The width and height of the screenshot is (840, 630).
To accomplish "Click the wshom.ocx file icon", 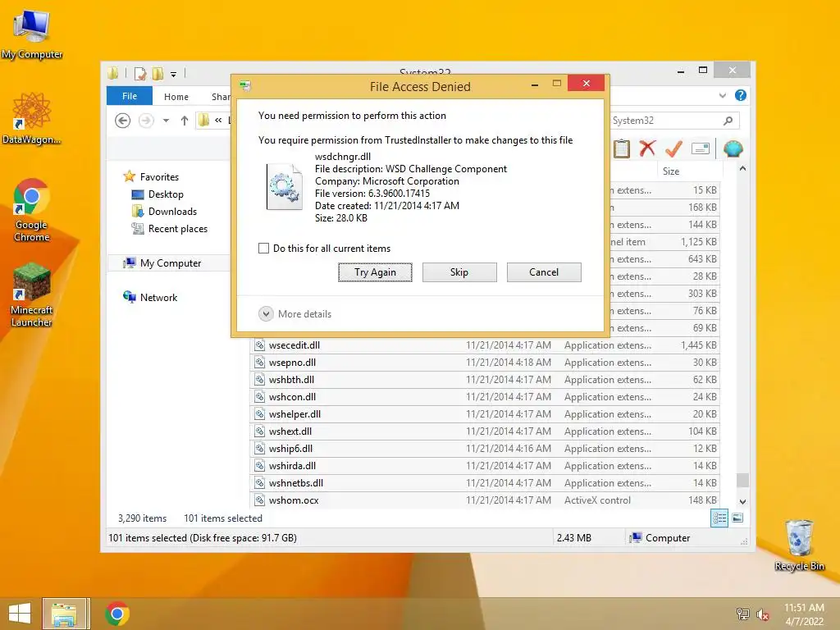I will [260, 500].
